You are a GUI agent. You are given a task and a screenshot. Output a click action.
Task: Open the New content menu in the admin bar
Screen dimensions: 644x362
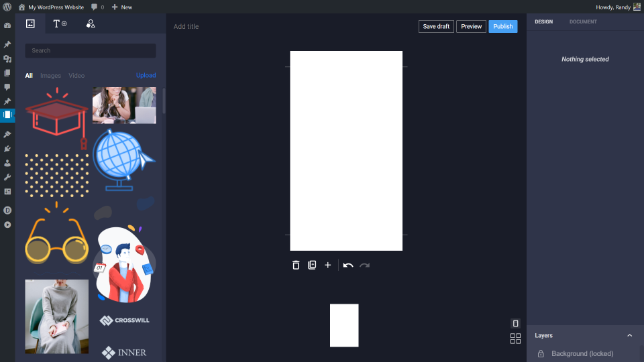coord(122,7)
